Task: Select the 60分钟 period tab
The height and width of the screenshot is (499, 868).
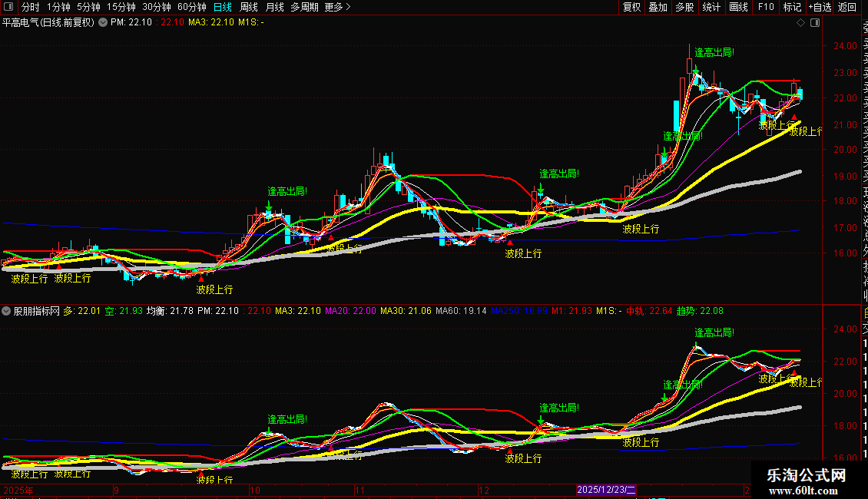Action: coord(192,7)
